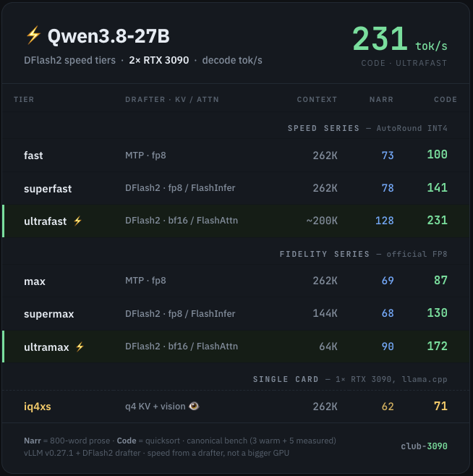Click the 64K context value
Screen dimensions: 473x476
[328, 347]
